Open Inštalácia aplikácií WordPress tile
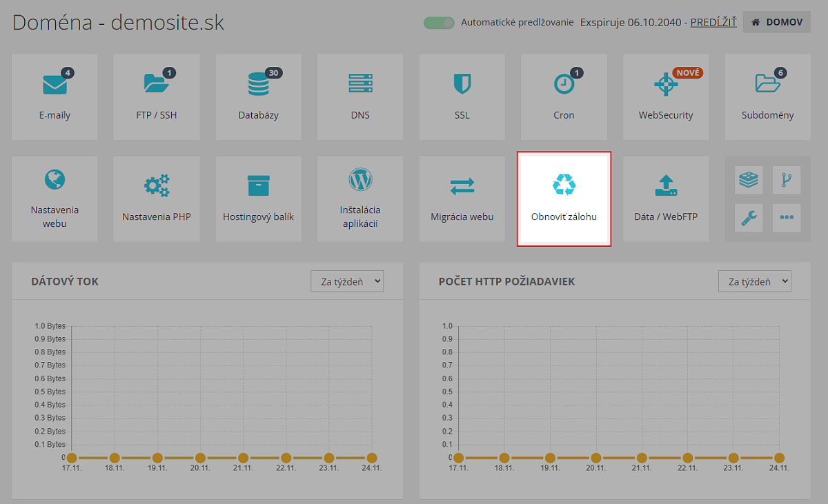828x504 pixels. [360, 199]
